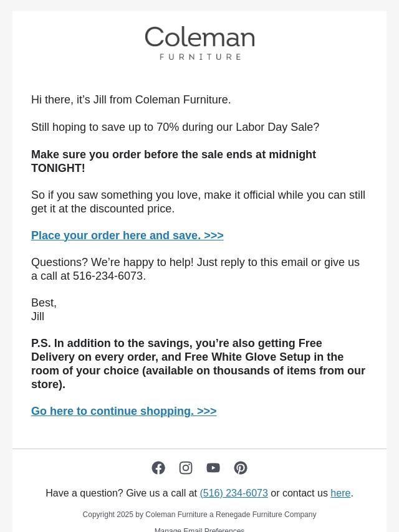Click the Copyright 2025 footer line
The width and height of the screenshot is (399, 532).
point(199,515)
